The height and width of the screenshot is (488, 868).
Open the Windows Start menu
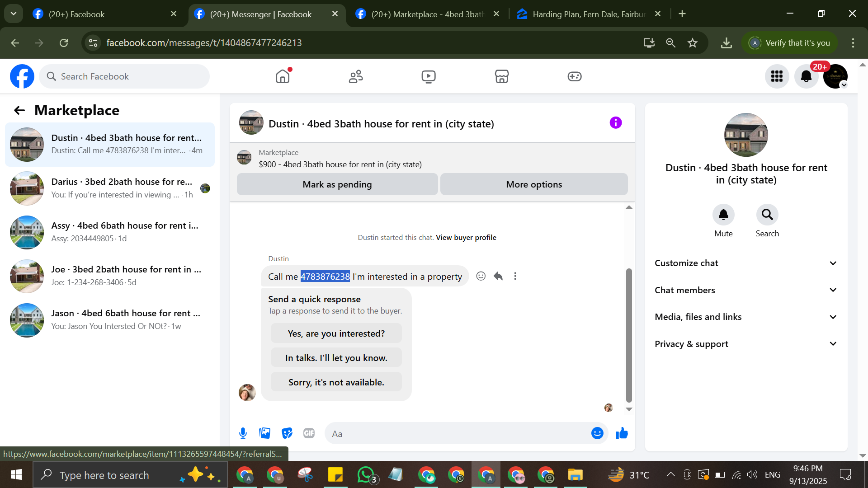(16, 475)
